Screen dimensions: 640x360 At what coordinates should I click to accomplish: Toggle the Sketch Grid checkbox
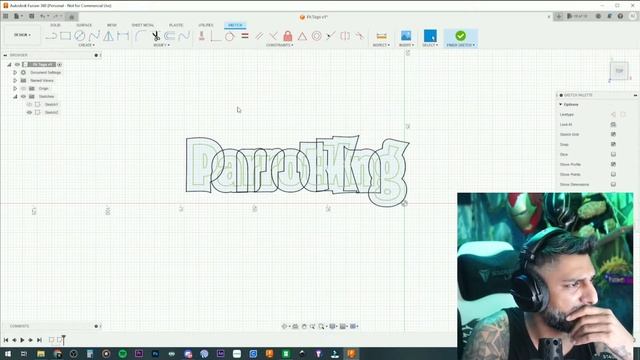(x=613, y=134)
